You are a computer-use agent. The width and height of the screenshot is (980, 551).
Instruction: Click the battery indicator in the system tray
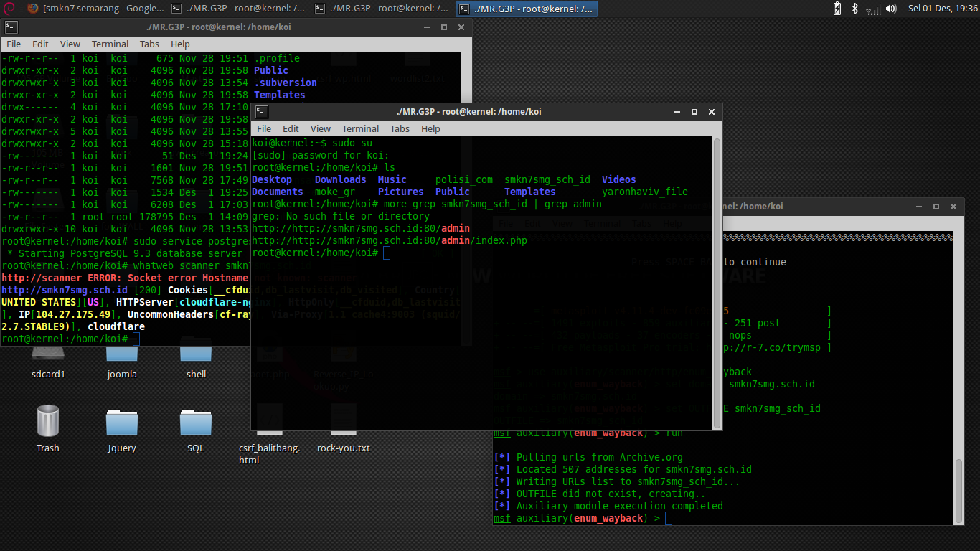[x=837, y=9]
